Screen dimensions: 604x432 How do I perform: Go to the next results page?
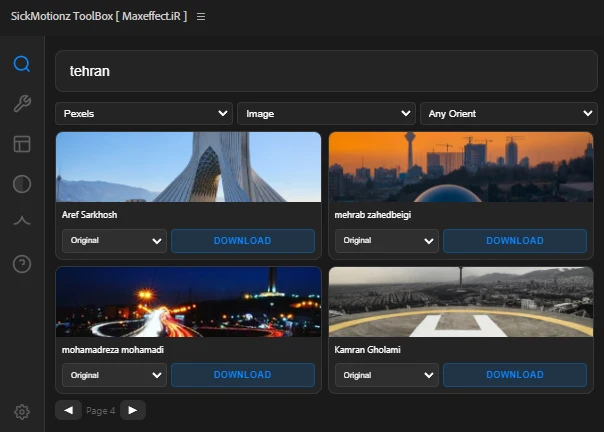[x=133, y=410]
